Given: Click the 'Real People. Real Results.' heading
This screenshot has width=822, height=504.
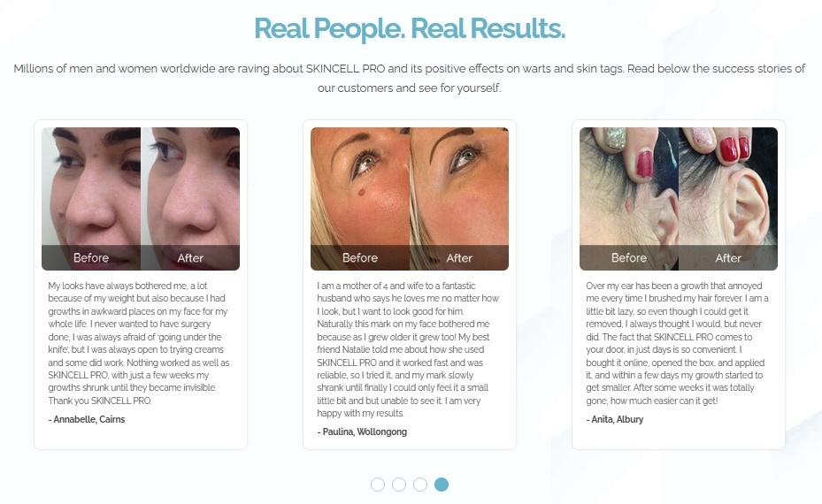Looking at the screenshot, I should click(x=410, y=28).
